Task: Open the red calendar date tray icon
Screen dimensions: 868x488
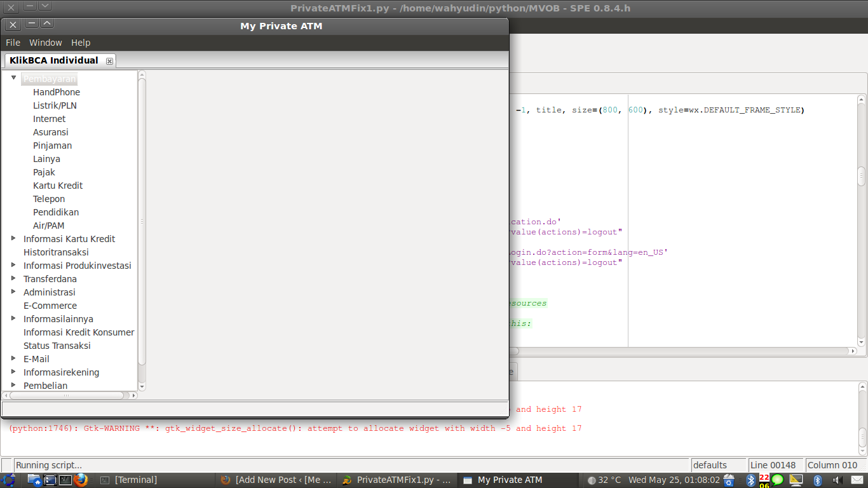Action: pyautogui.click(x=764, y=480)
